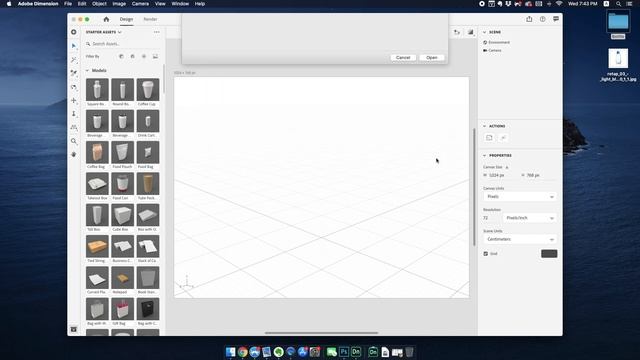Click the Home icon

tap(106, 19)
